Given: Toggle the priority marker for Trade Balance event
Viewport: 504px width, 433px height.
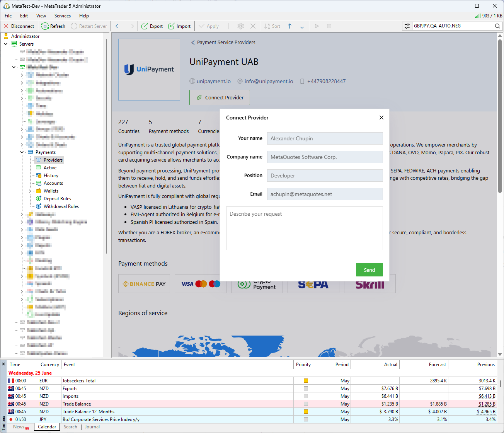Looking at the screenshot, I should pyautogui.click(x=306, y=404).
